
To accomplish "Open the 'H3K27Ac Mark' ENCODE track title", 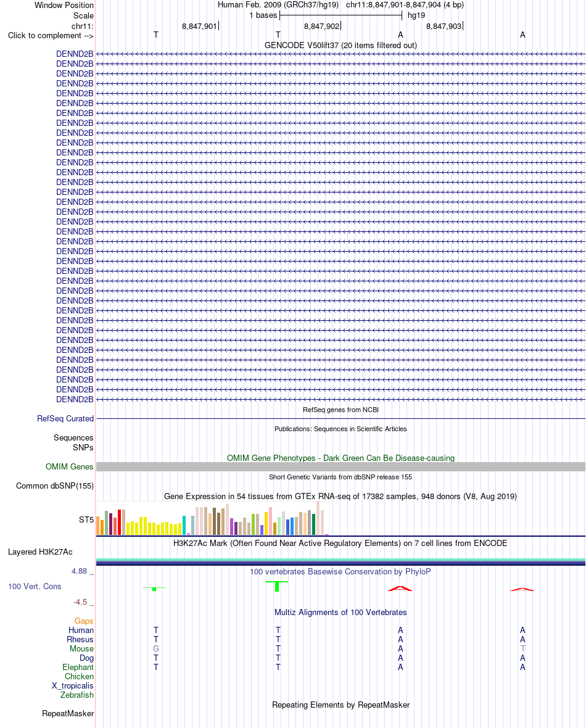I will (340, 543).
